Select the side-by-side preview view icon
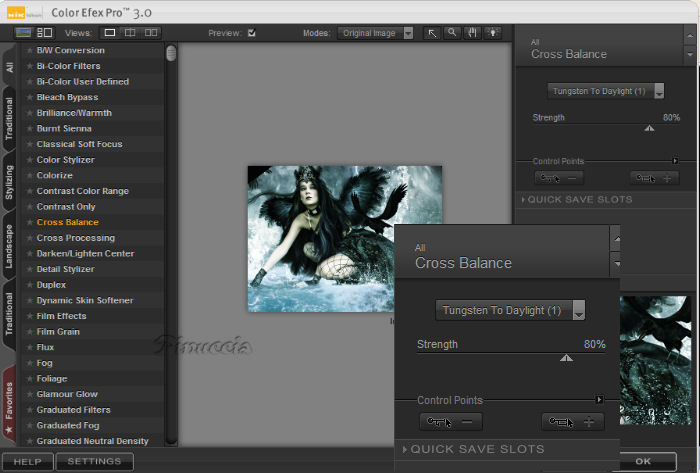700x473 pixels. pos(151,33)
